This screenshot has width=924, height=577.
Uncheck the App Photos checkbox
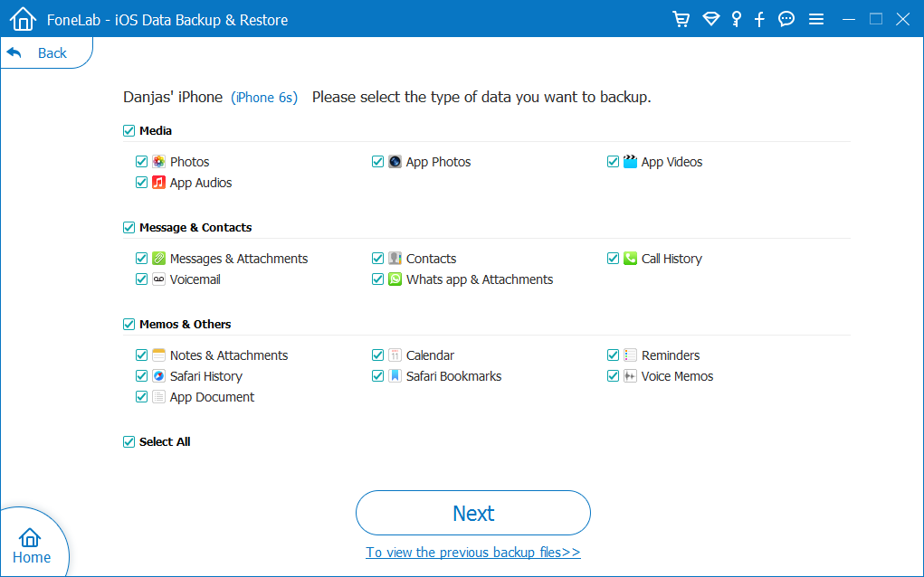(377, 161)
